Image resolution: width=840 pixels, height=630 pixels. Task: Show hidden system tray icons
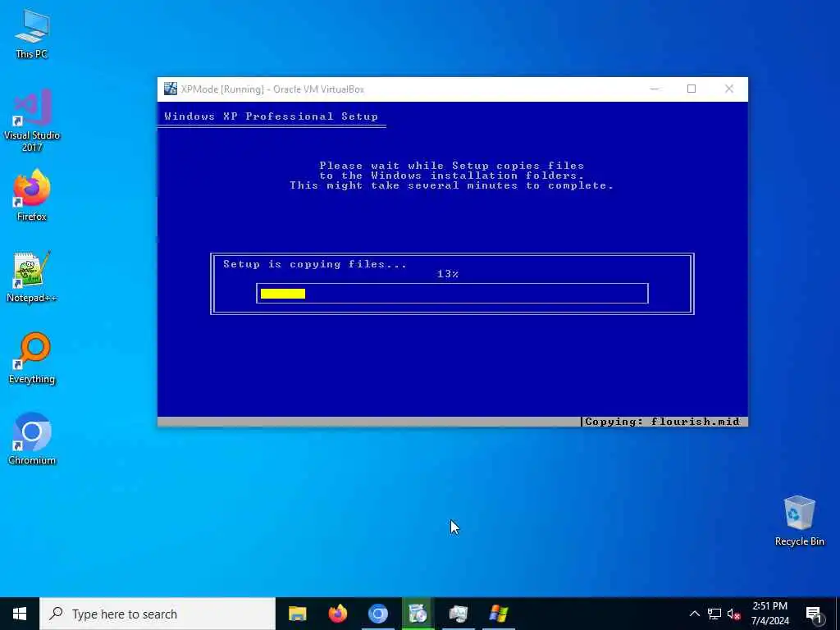(x=694, y=614)
